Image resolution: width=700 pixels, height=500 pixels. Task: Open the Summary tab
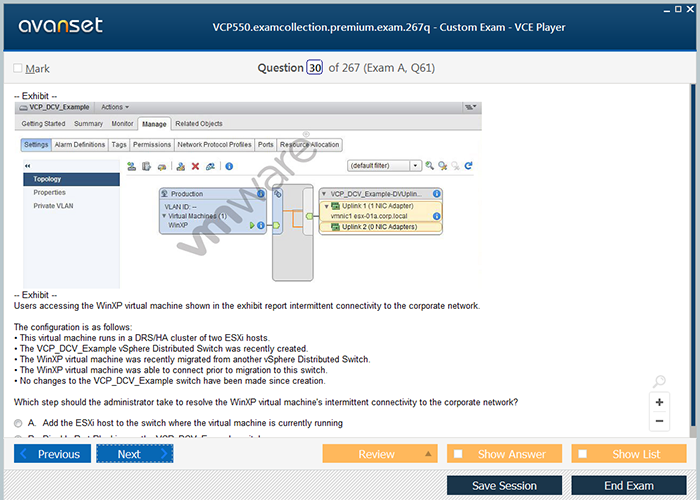coord(88,124)
